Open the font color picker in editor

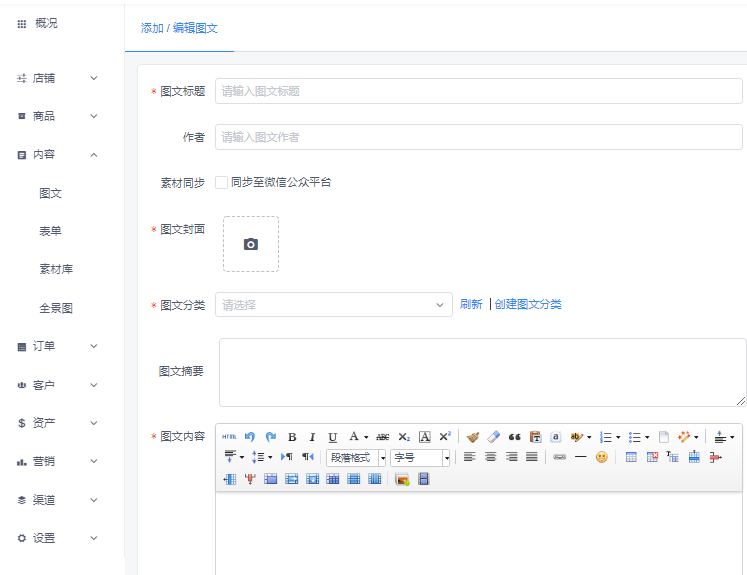pyautogui.click(x=357, y=437)
